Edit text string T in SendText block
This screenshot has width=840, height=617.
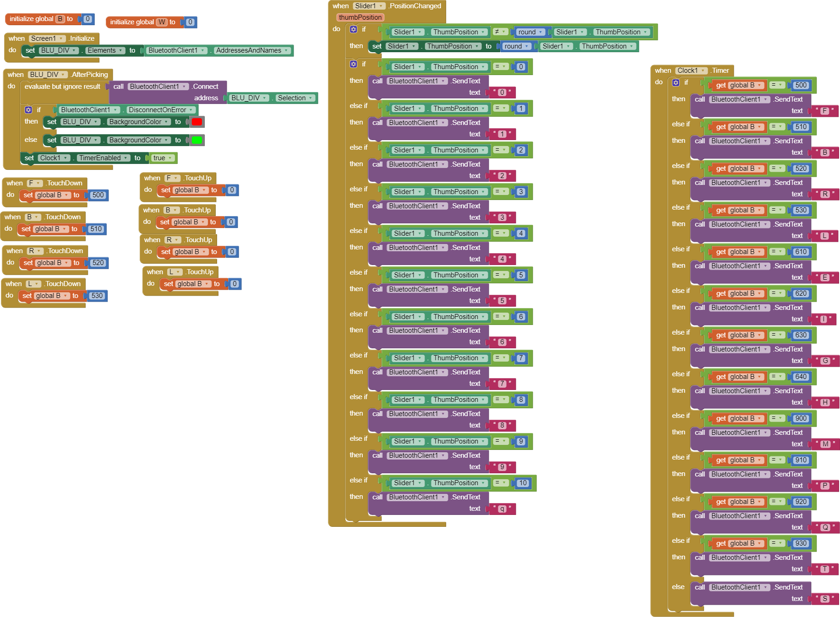point(825,569)
